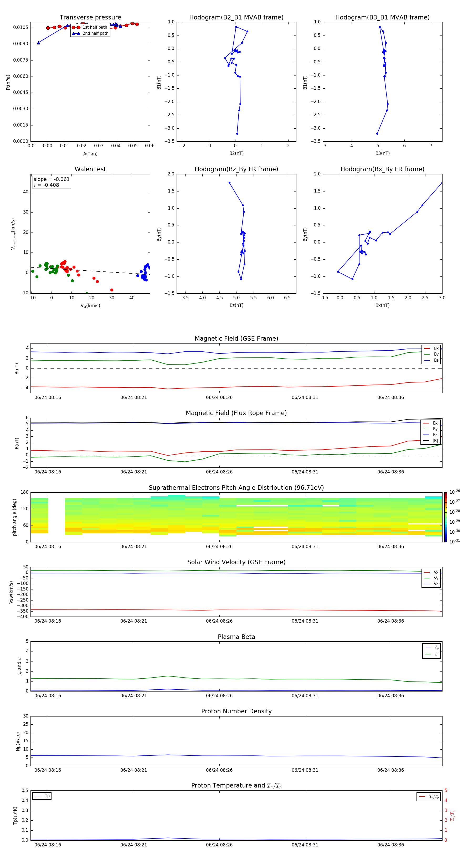Select Bx in the GSE magnetic field legend

tap(431, 349)
